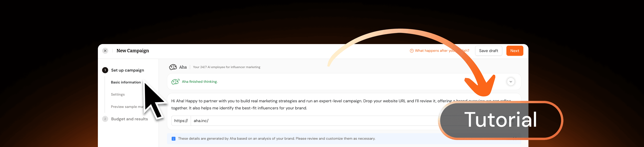Expand the Aha finished thinking panel

[511, 82]
